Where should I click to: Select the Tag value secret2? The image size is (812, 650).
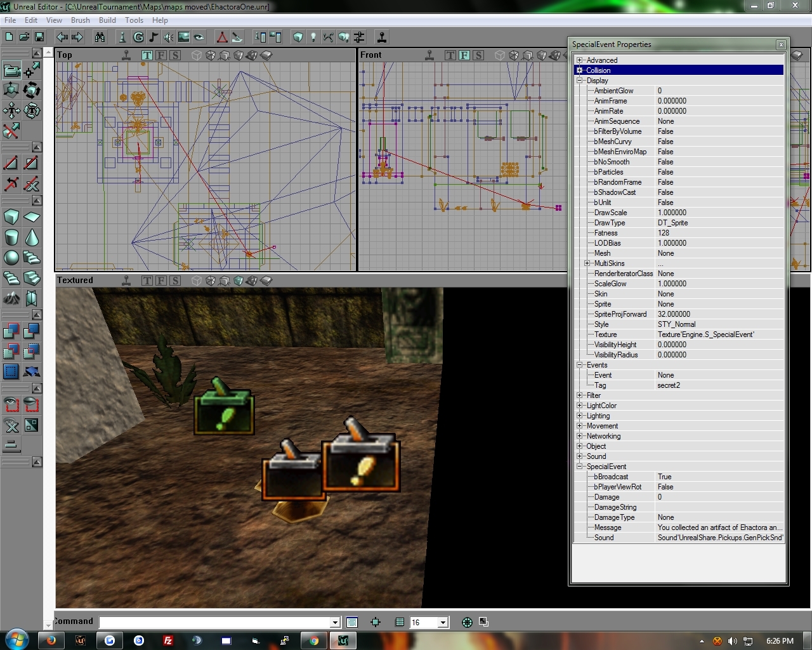click(x=719, y=385)
